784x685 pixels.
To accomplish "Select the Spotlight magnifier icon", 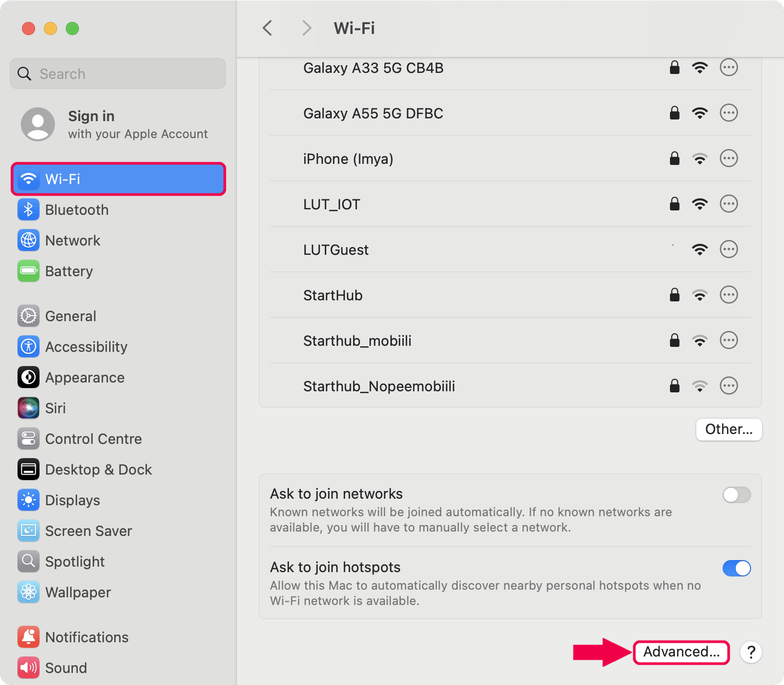I will pyautogui.click(x=28, y=561).
